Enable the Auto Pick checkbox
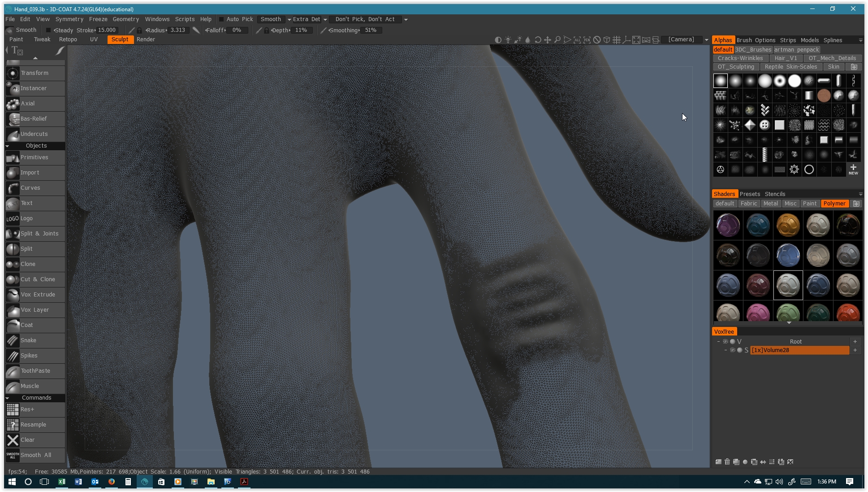The height and width of the screenshot is (492, 868). 221,19
